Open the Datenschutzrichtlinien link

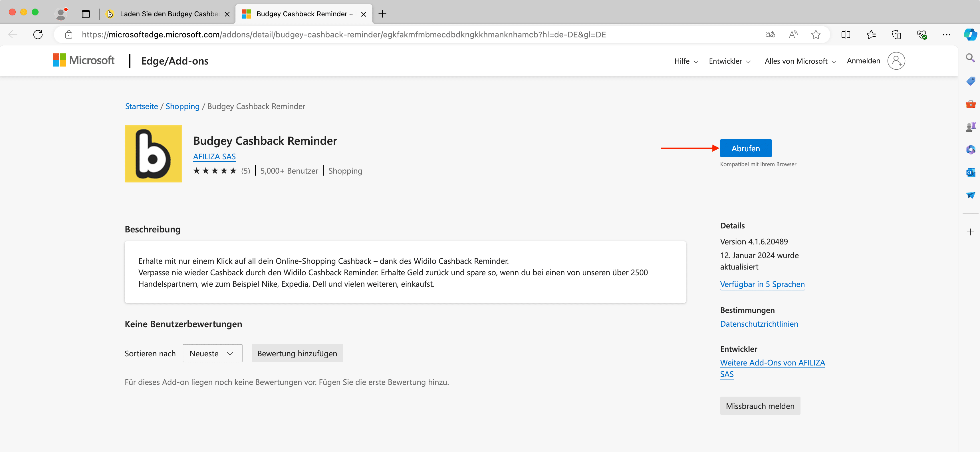[759, 324]
